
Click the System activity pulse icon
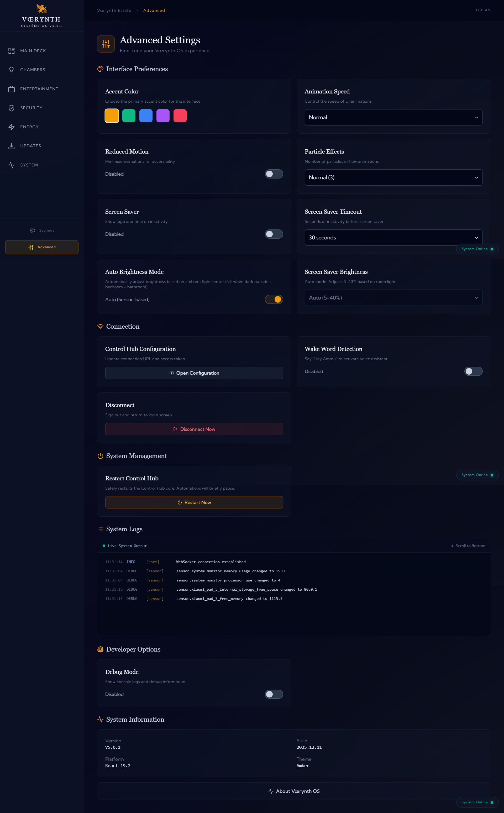coord(11,165)
